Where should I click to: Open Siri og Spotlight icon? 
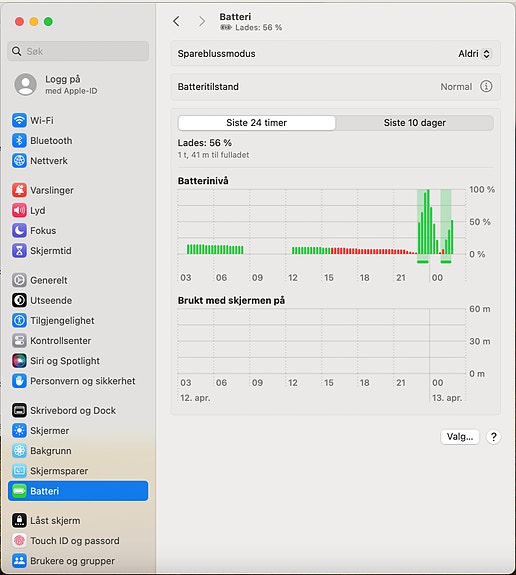19,360
